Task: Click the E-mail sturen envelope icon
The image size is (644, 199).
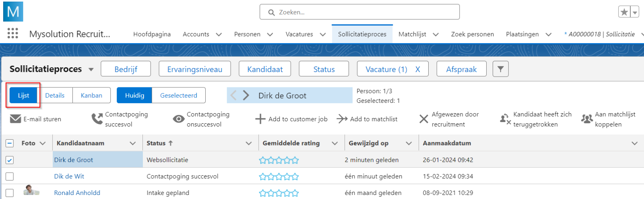Action: [15, 119]
